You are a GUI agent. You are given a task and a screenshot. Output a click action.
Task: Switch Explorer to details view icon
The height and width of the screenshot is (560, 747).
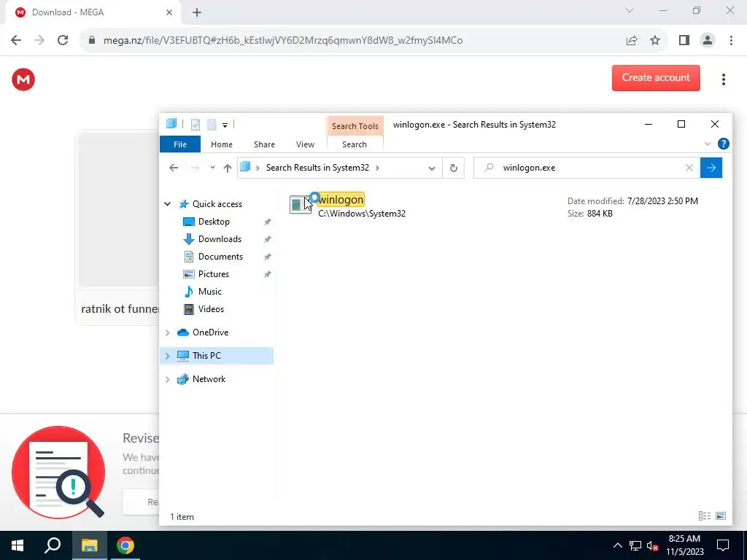pyautogui.click(x=704, y=516)
